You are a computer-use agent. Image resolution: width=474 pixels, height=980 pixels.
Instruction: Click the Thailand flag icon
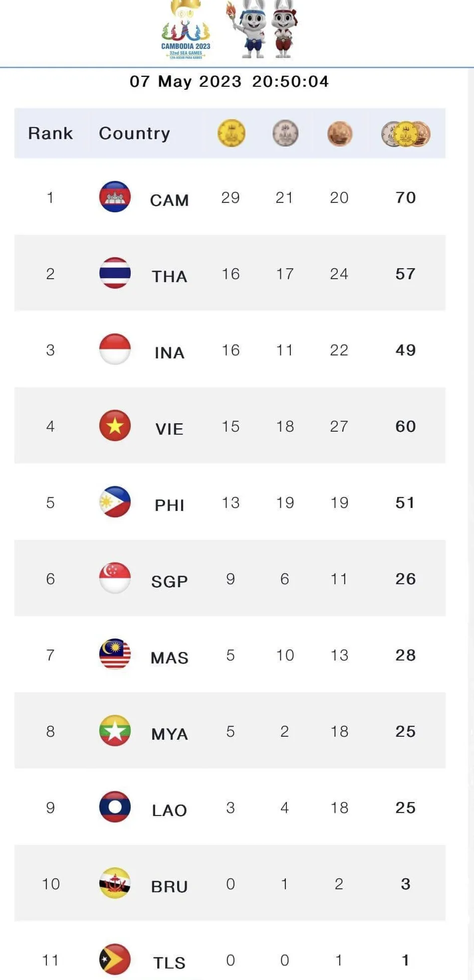pos(115,273)
